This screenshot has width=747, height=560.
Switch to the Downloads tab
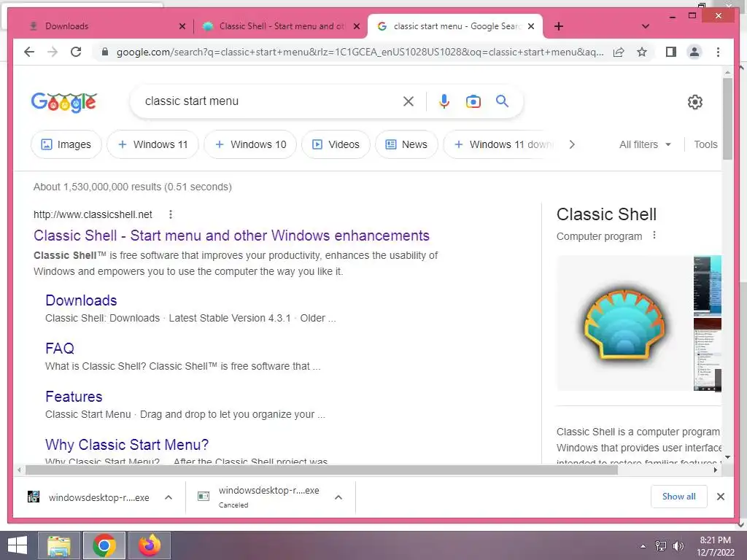(x=106, y=26)
